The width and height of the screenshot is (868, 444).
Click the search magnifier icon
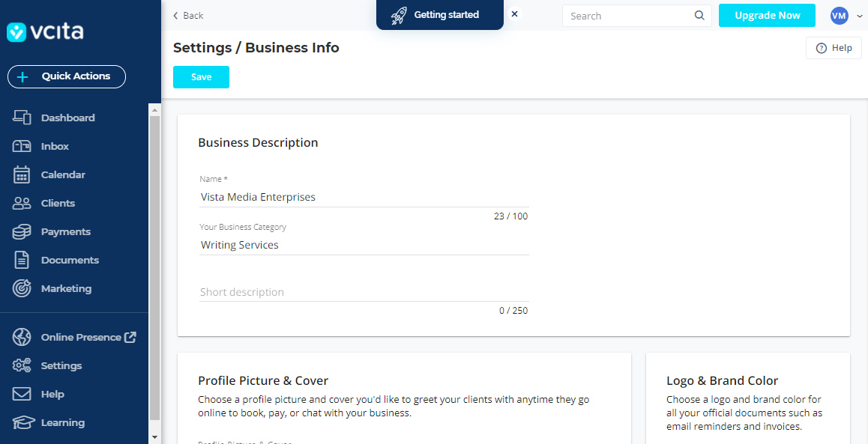(699, 16)
